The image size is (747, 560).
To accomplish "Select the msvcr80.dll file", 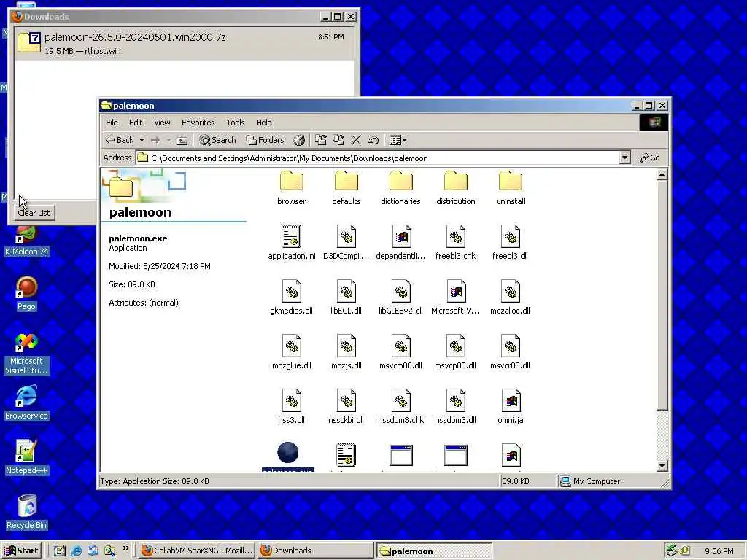I will coord(510,352).
